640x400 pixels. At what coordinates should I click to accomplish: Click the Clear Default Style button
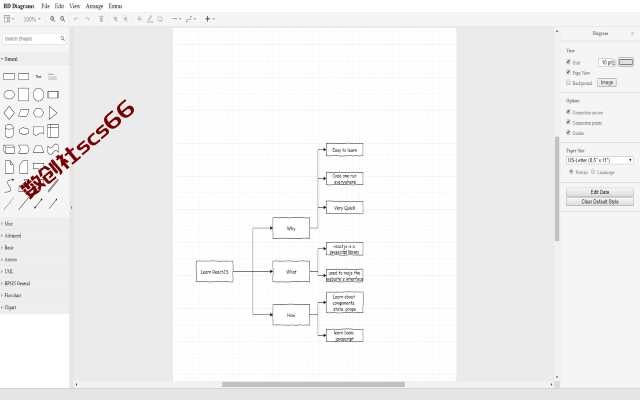click(x=600, y=202)
